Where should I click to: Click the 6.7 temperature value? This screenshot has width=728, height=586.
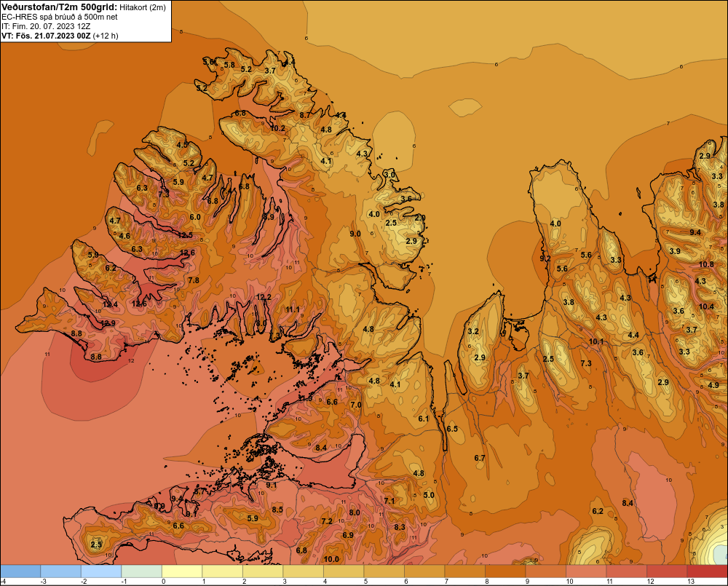pos(480,459)
